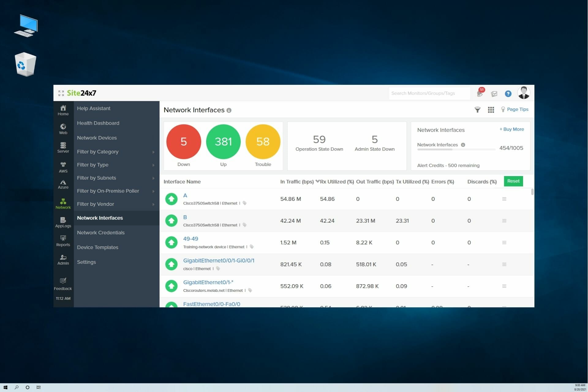Open hamburger menu for interface A row
Viewport: 588px width, 392px height.
click(504, 199)
